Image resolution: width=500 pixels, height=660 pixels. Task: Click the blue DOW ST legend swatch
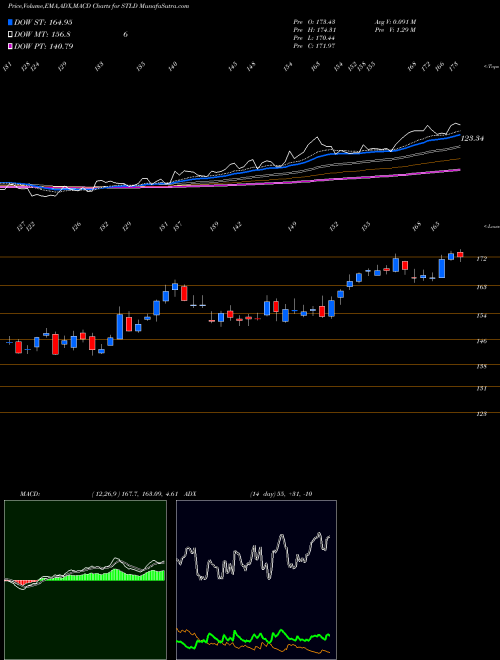tap(11, 22)
